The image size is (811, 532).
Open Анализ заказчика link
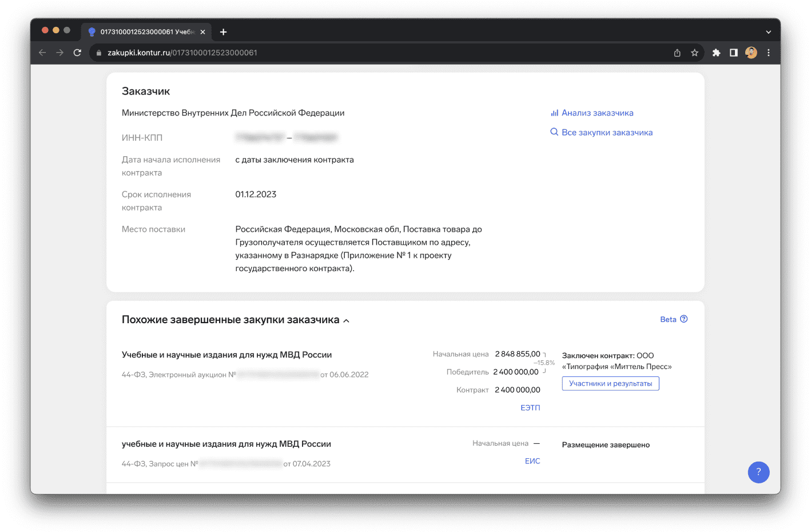click(x=597, y=113)
